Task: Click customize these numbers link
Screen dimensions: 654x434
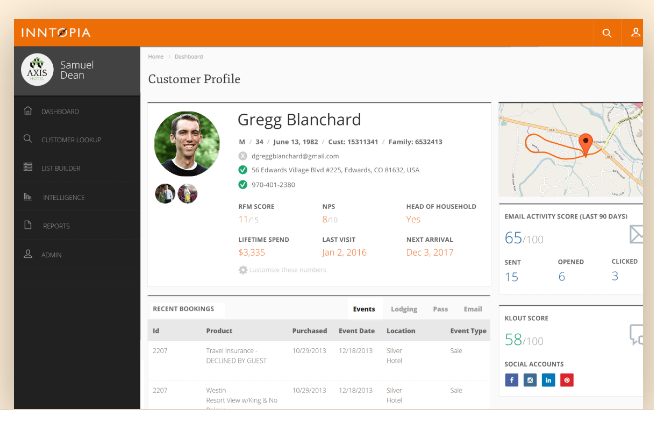Action: coord(288,270)
